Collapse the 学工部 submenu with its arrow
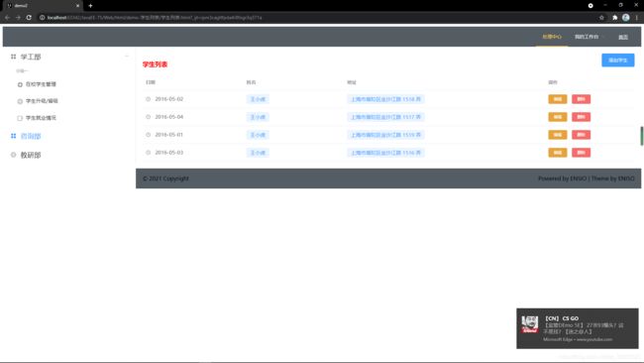 [127, 57]
